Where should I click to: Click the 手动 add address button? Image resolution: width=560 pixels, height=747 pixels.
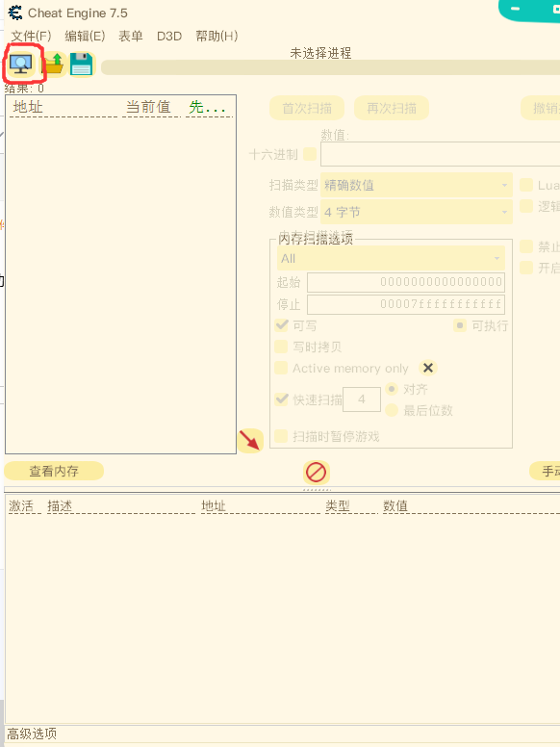point(545,471)
